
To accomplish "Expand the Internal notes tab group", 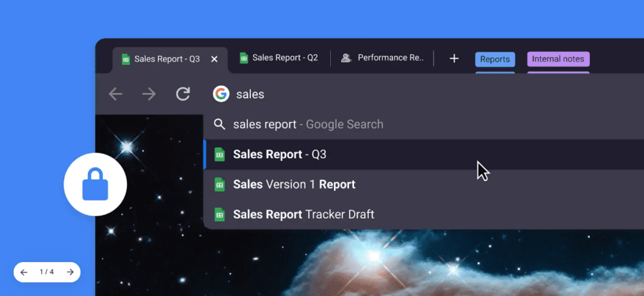I will [x=558, y=59].
